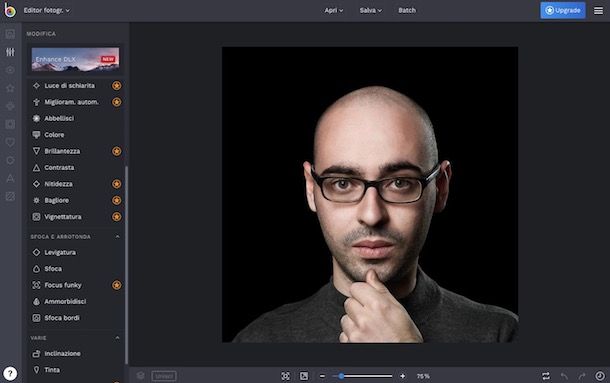Open the Text 'A' sidebar icon

click(x=10, y=178)
